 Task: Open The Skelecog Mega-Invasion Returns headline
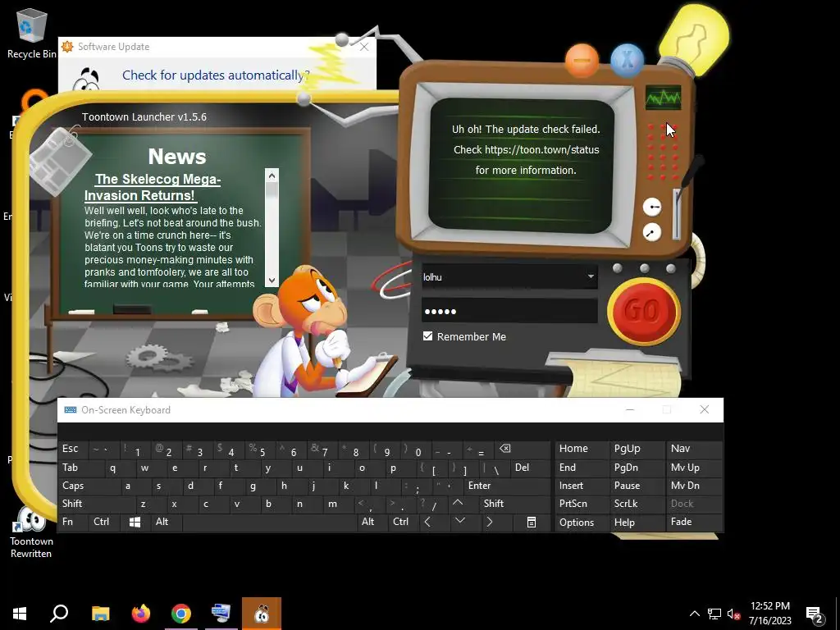[x=153, y=187]
